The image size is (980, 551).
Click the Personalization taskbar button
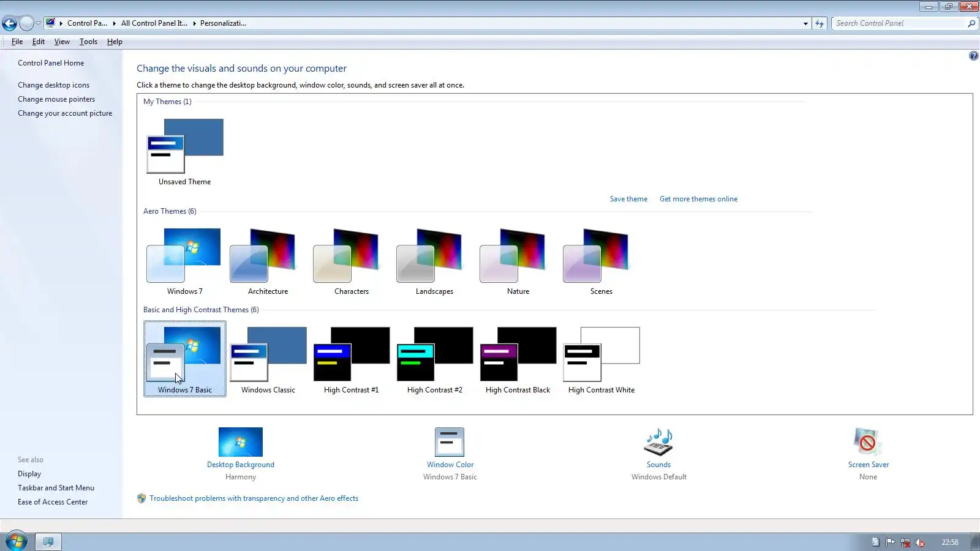48,542
